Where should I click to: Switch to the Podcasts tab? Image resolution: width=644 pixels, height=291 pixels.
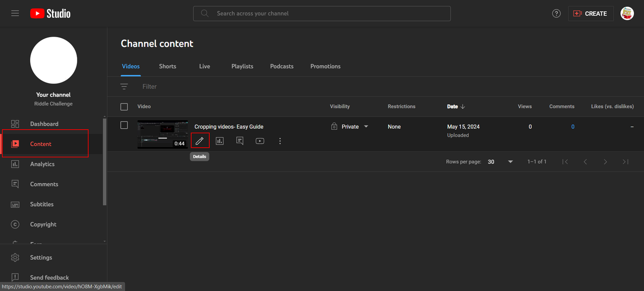[282, 66]
